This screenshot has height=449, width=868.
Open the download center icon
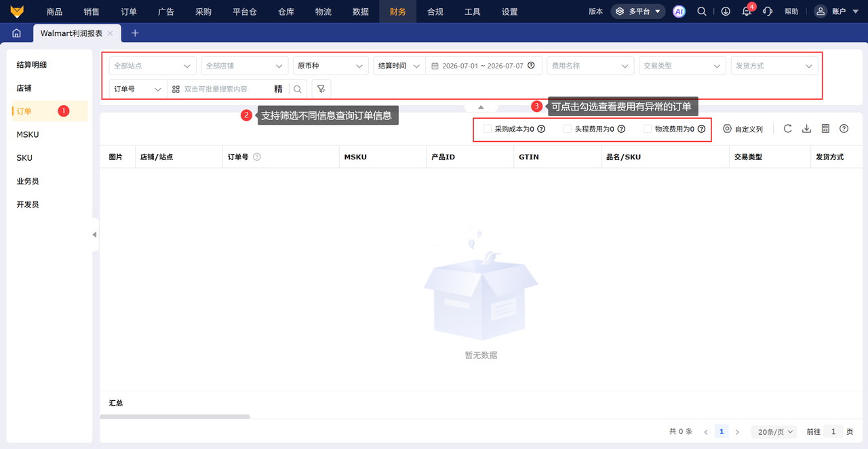pos(726,12)
